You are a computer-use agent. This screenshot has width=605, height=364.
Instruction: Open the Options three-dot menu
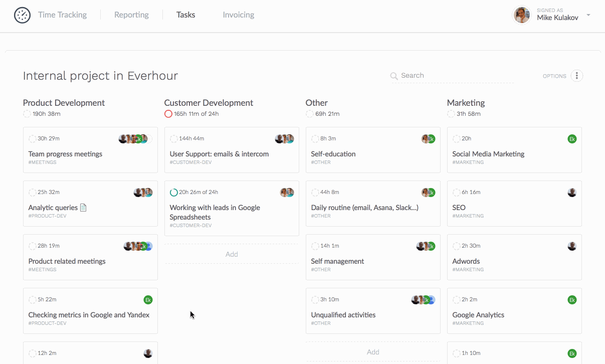577,76
